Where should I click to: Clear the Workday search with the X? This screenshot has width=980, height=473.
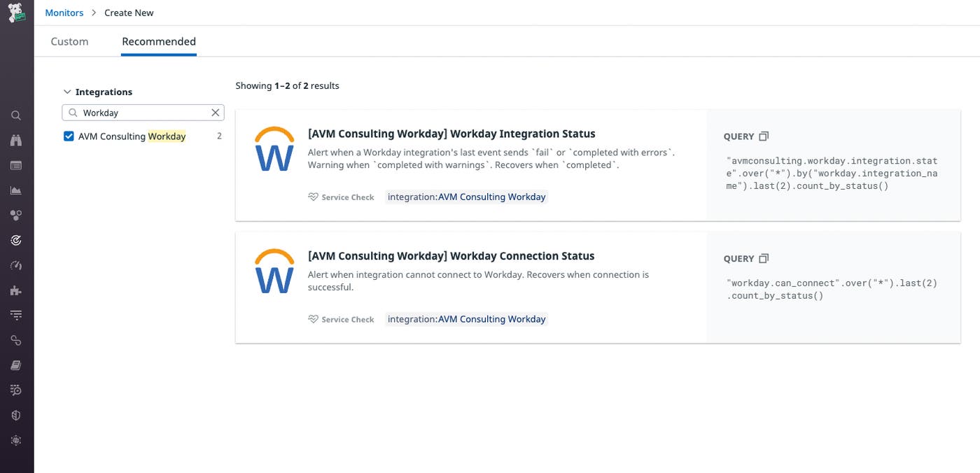coord(216,112)
